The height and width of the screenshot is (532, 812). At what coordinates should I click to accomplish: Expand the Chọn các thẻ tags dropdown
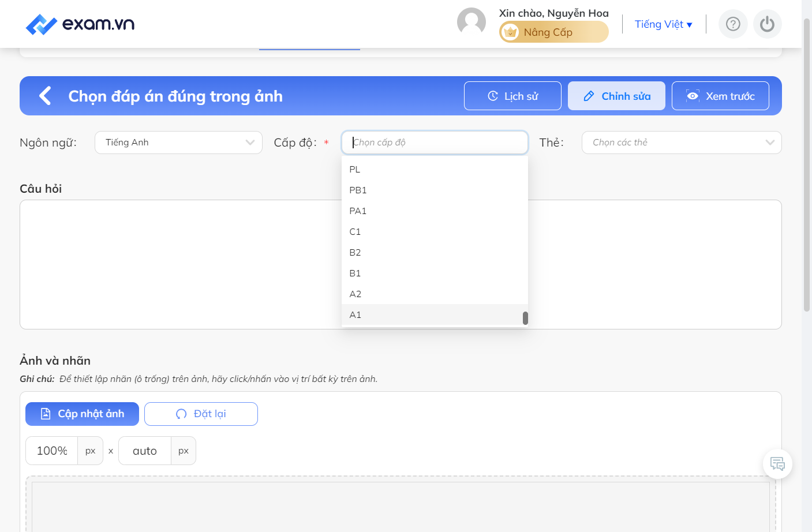(682, 143)
